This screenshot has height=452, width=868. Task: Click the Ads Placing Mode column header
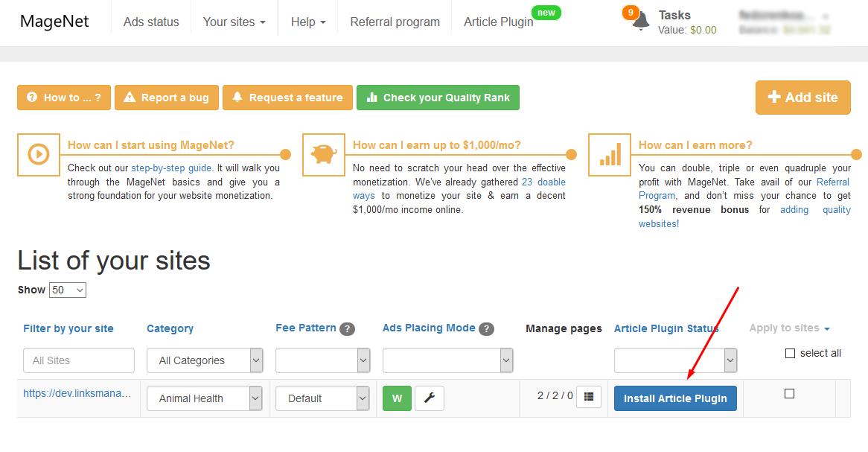(429, 328)
